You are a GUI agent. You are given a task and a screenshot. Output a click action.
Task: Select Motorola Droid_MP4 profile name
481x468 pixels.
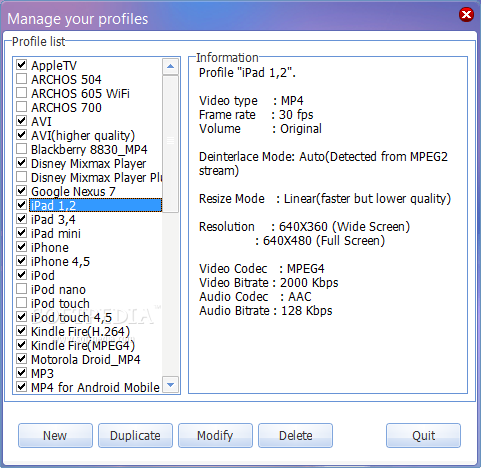click(86, 360)
